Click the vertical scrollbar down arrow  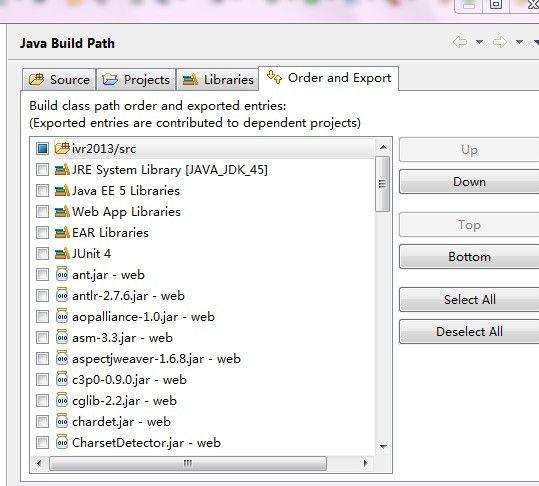[383, 446]
